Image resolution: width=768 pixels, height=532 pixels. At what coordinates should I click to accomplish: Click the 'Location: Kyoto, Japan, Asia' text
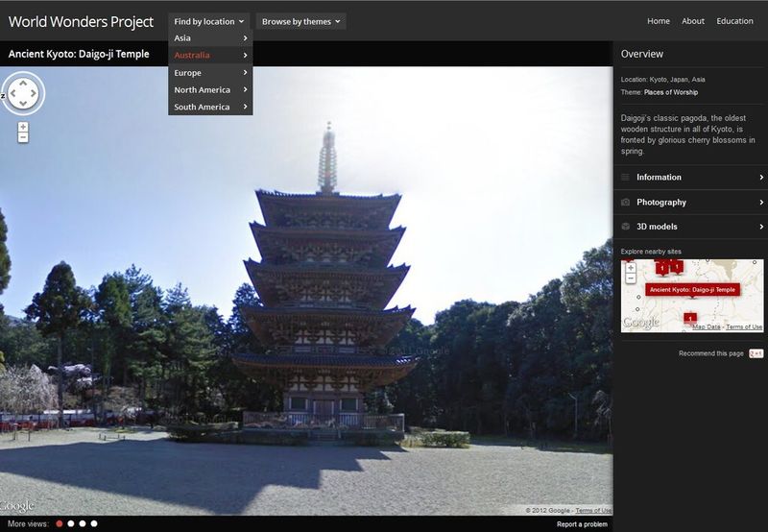coord(662,80)
